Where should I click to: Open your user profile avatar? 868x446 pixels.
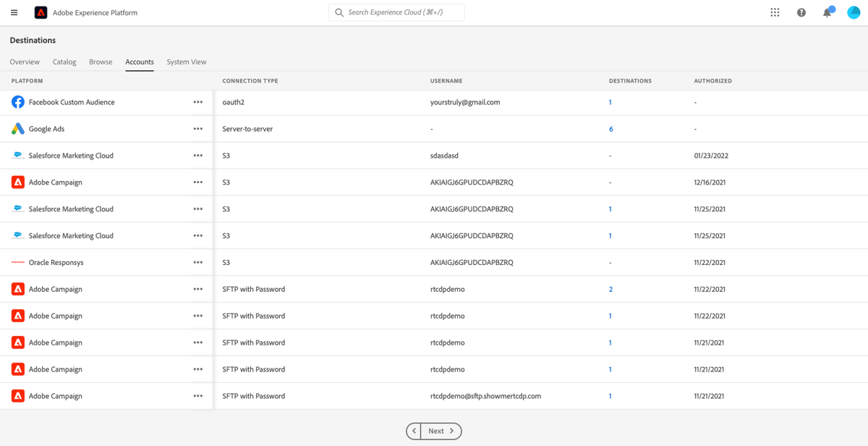point(854,12)
